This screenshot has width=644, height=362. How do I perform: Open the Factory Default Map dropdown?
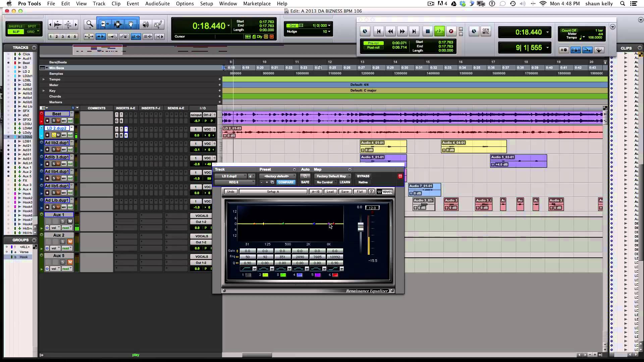[x=332, y=176]
